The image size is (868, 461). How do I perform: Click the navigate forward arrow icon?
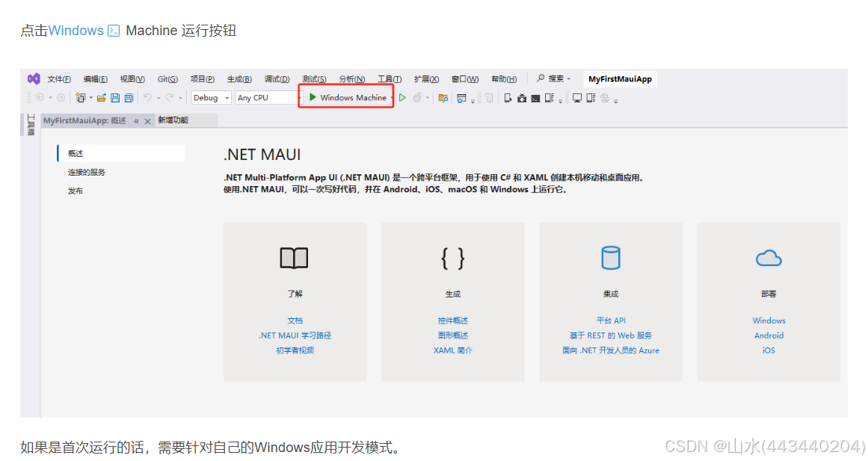pyautogui.click(x=61, y=97)
